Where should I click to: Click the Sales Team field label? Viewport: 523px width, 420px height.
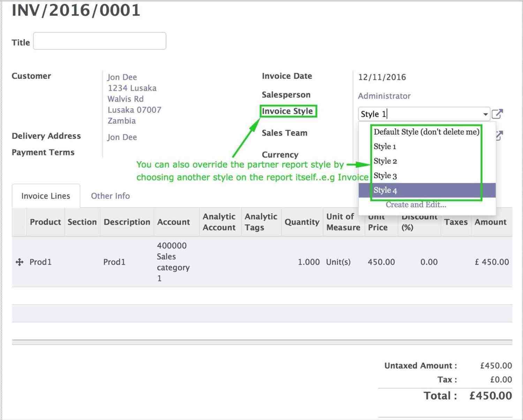tap(285, 133)
